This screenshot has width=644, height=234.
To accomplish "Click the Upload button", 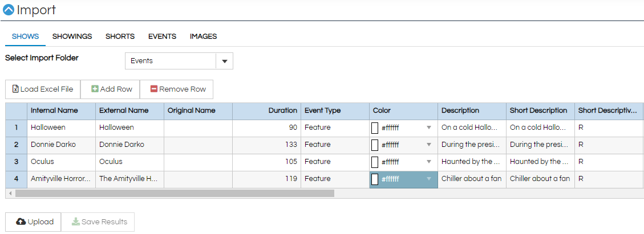I will (x=33, y=221).
